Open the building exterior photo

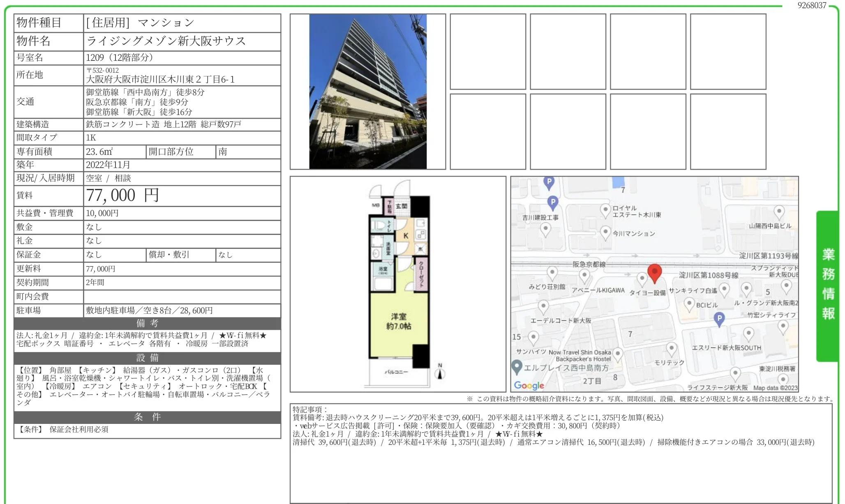[x=367, y=92]
